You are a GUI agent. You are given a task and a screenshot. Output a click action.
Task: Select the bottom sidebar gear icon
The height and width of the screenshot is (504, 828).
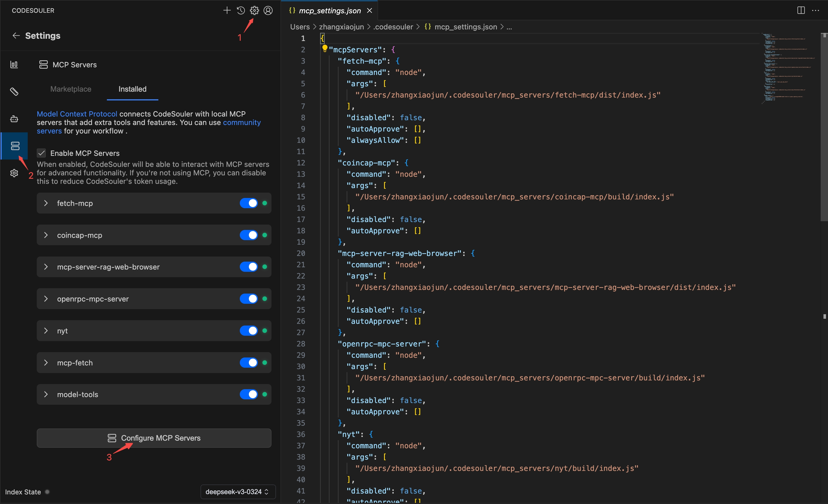click(x=14, y=173)
